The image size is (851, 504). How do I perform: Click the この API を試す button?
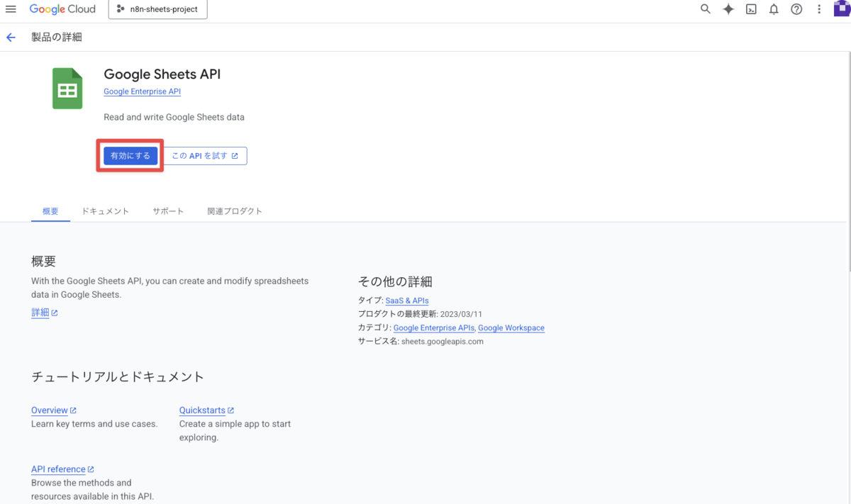(205, 156)
